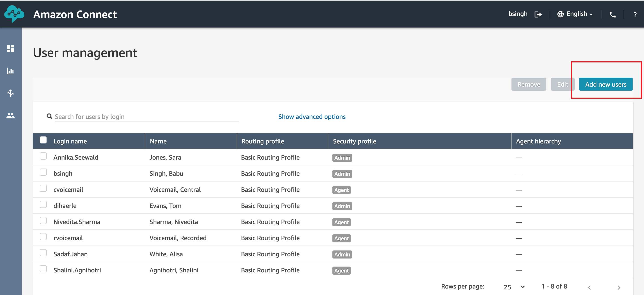Open the Rows per page dropdown
Screen dimensions: 644x295
514,287
